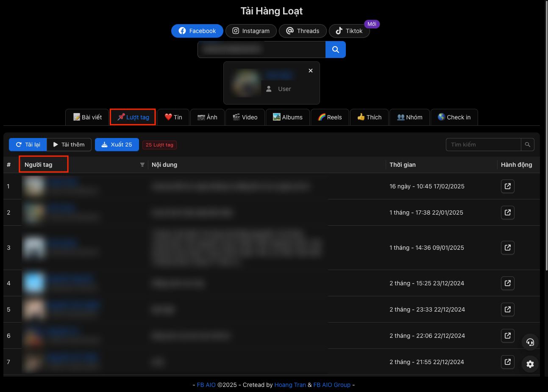Open the Video tab

245,117
